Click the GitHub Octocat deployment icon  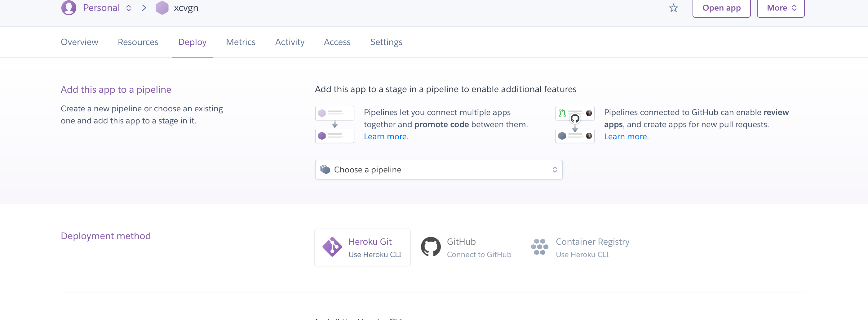point(432,247)
